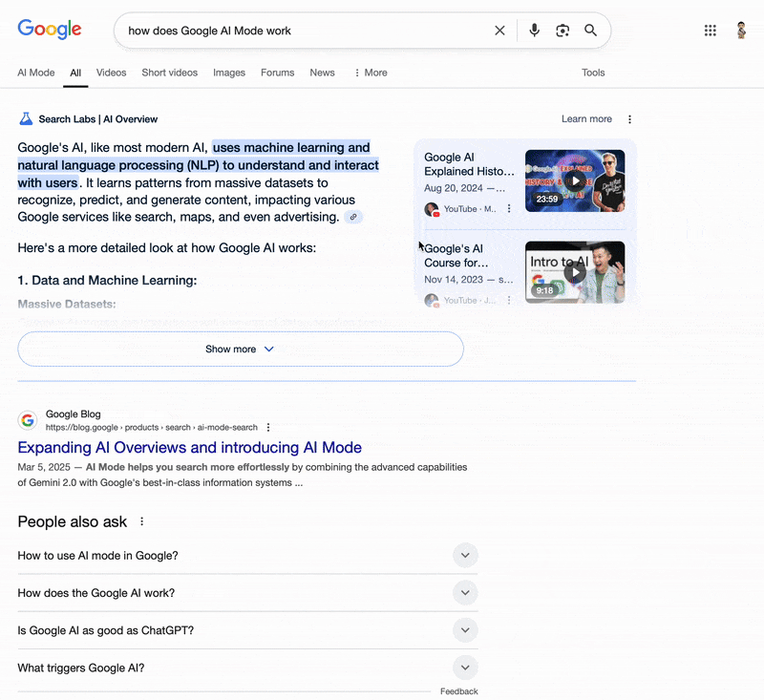Click the blog.google breadcrumb URL
Image resolution: width=764 pixels, height=700 pixels.
[x=152, y=427]
